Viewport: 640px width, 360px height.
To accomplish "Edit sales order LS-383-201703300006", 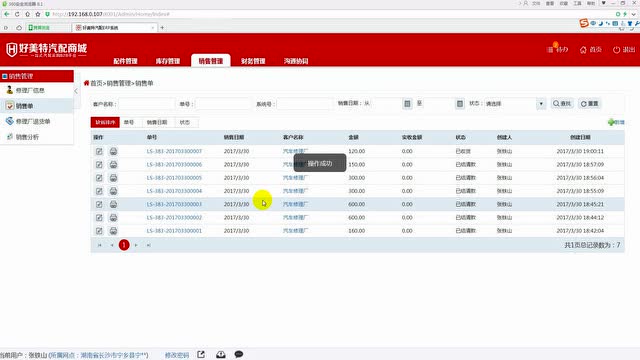I will coord(99,164).
